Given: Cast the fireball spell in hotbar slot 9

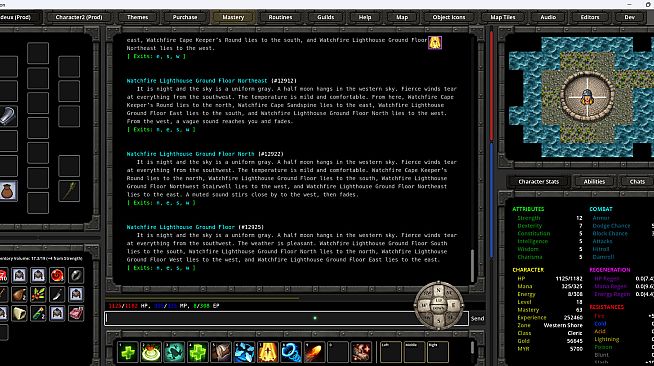Looking at the screenshot, I should [314, 352].
